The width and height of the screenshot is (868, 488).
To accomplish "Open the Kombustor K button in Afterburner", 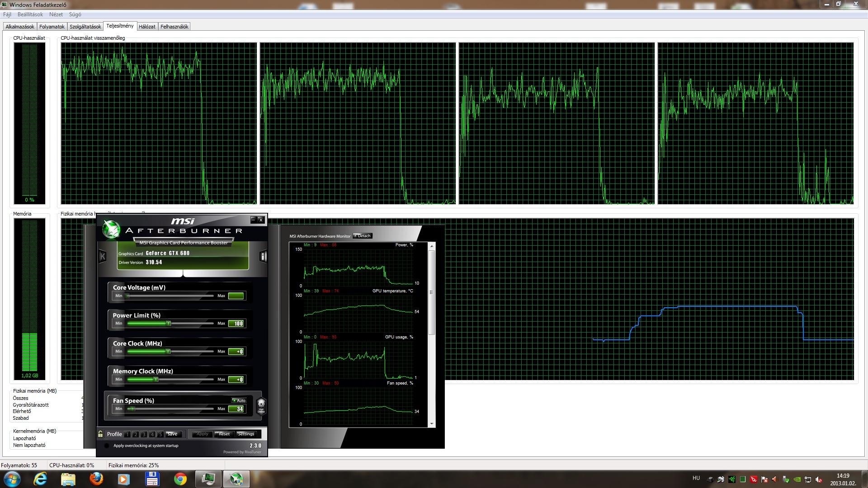I will pos(102,257).
